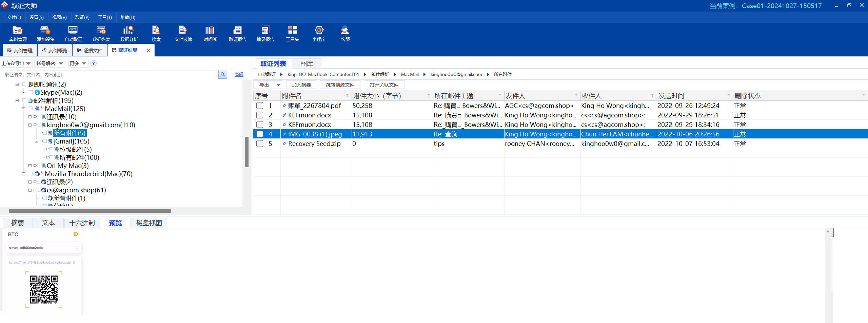Image resolution: width=868 pixels, height=323 pixels.
Task: Click the tree panel vertical scrollbar
Action: [246, 152]
